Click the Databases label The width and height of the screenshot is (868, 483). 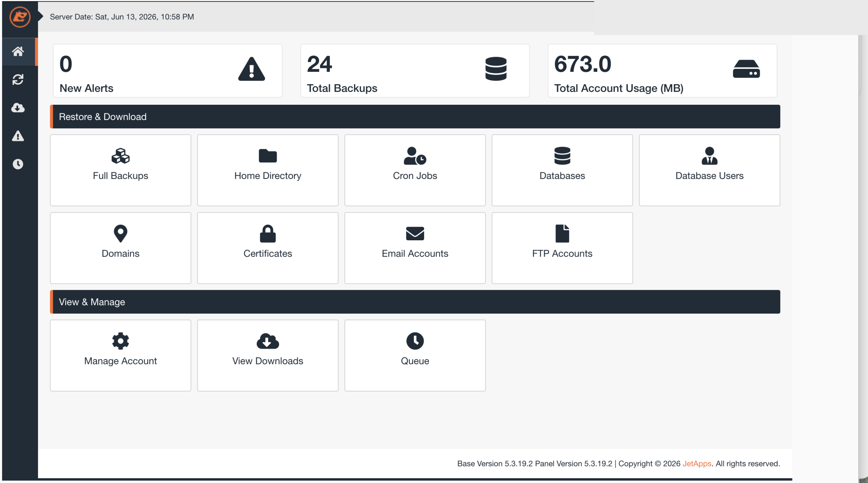point(562,176)
